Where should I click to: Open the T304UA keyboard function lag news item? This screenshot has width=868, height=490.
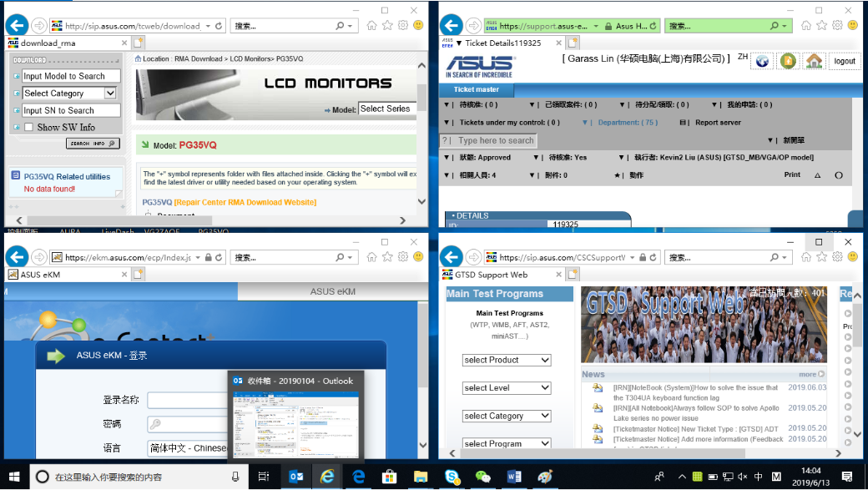click(x=695, y=392)
